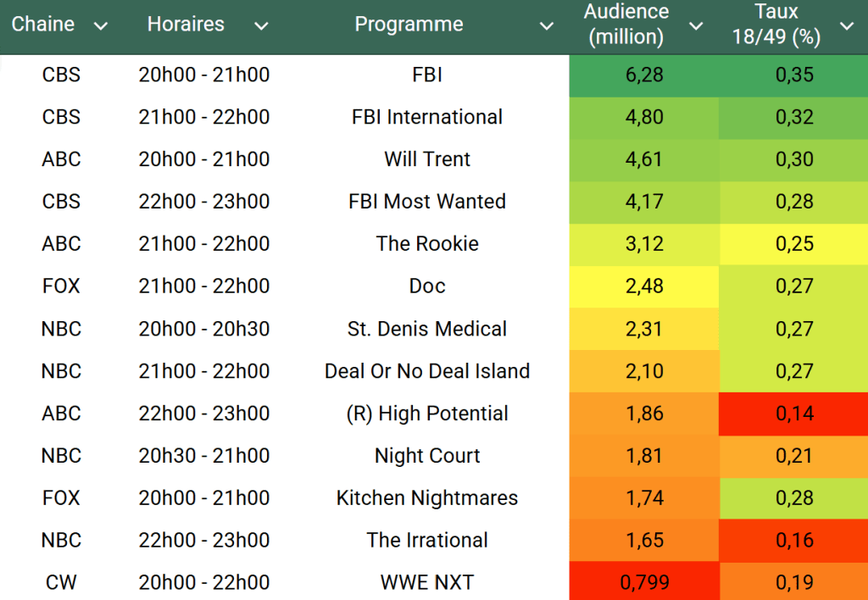Click the red 0,799 audience cell
This screenshot has height=600, width=868.
pyautogui.click(x=643, y=582)
